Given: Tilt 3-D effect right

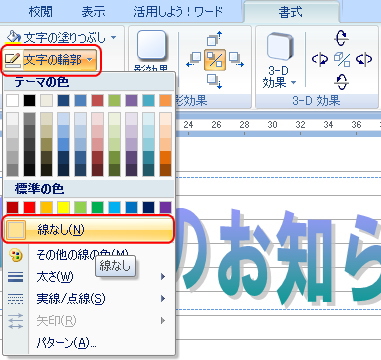Looking at the screenshot, I should pyautogui.click(x=364, y=59).
